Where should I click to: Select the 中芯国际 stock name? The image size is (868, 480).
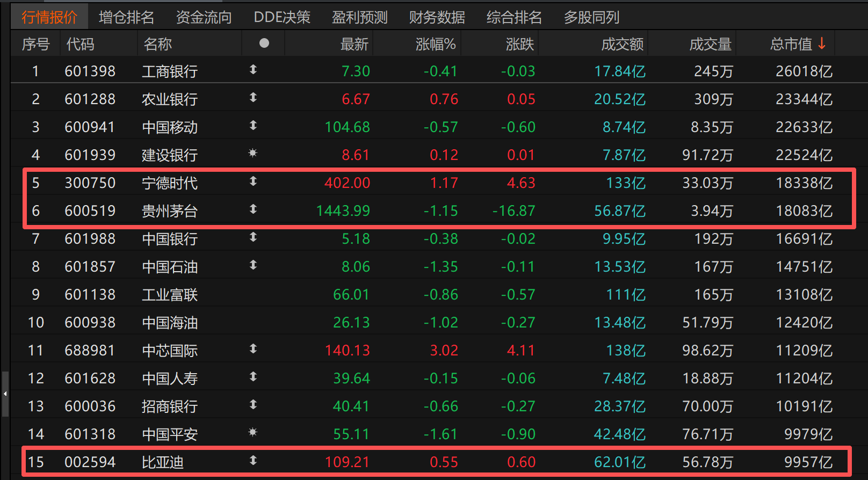(170, 351)
